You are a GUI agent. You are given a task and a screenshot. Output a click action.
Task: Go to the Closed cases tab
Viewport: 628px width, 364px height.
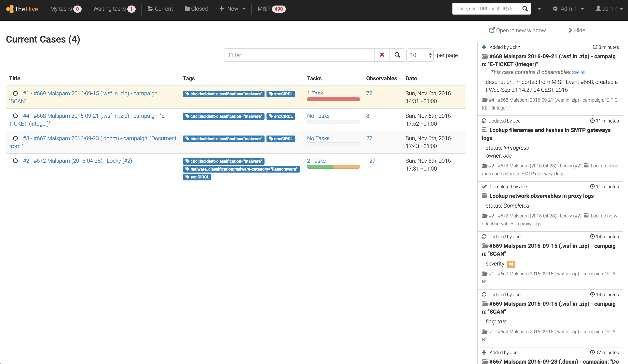196,9
